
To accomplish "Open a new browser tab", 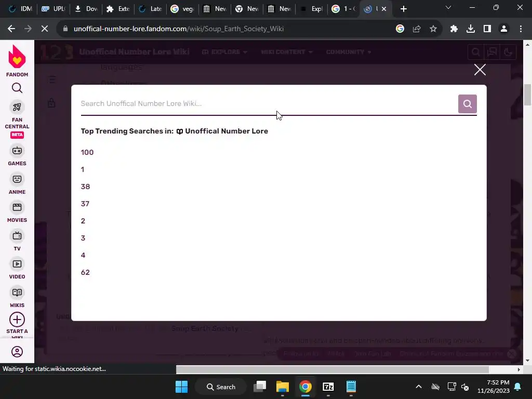I will [x=403, y=9].
